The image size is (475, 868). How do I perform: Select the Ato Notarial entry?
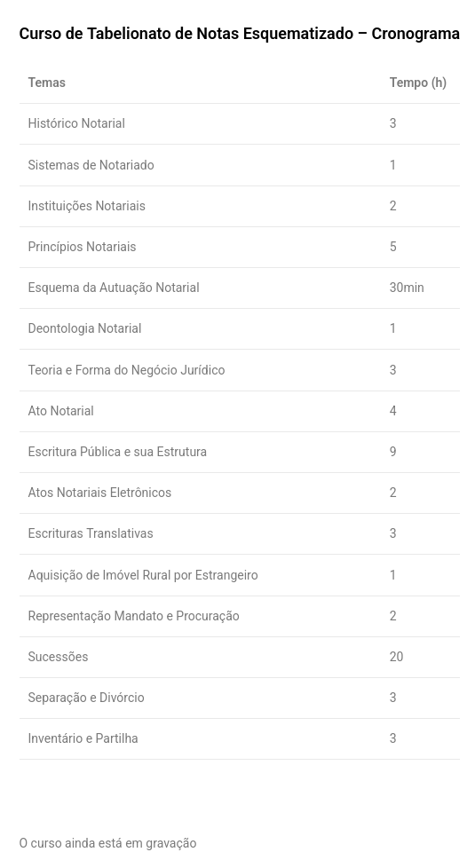(x=61, y=411)
